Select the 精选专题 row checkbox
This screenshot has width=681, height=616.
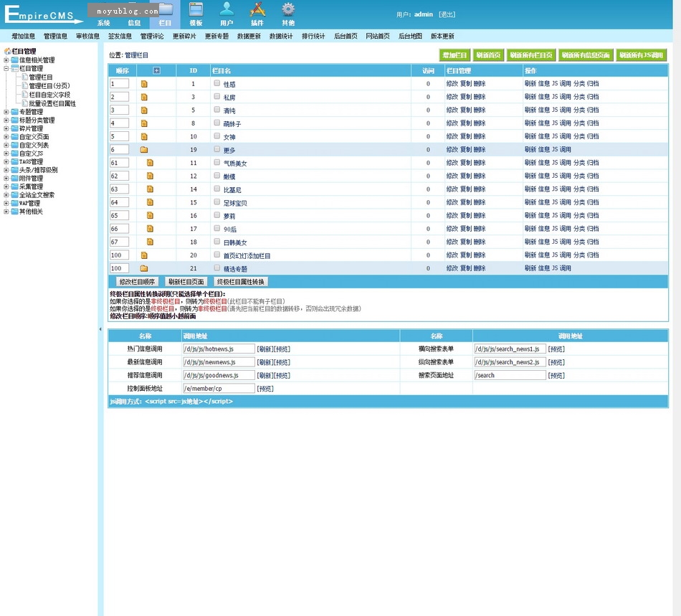217,268
